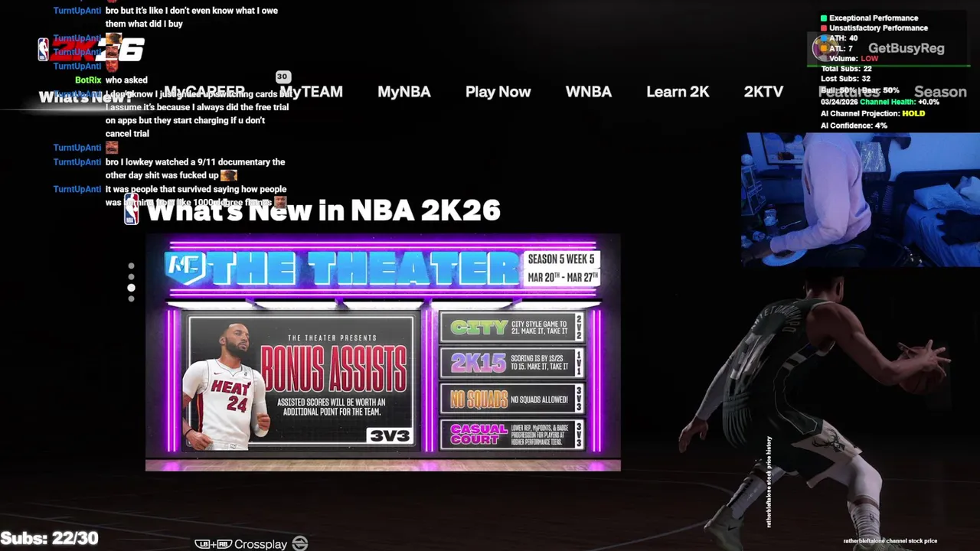980x551 pixels.
Task: Click the AI Confidence 4% text
Action: click(x=854, y=126)
